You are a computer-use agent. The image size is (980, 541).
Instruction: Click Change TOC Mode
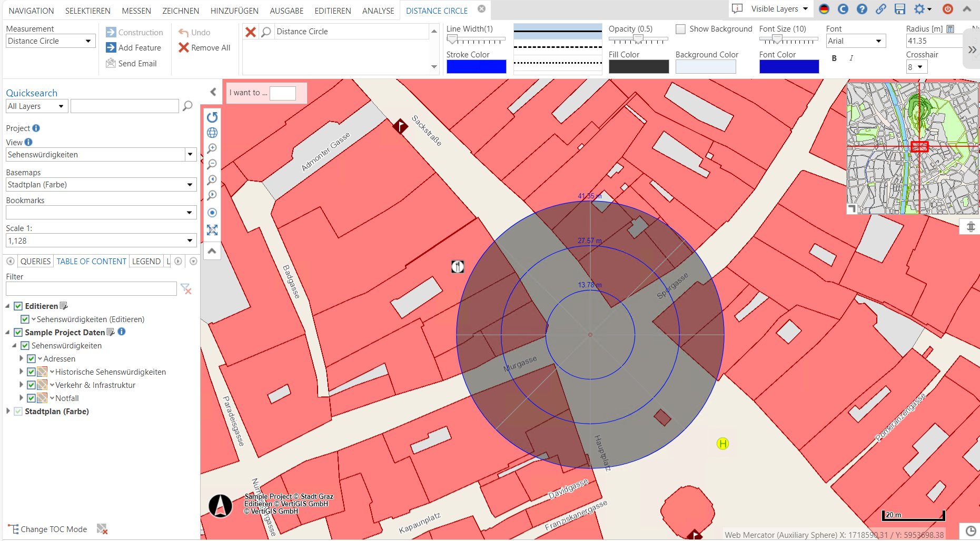tap(53, 529)
